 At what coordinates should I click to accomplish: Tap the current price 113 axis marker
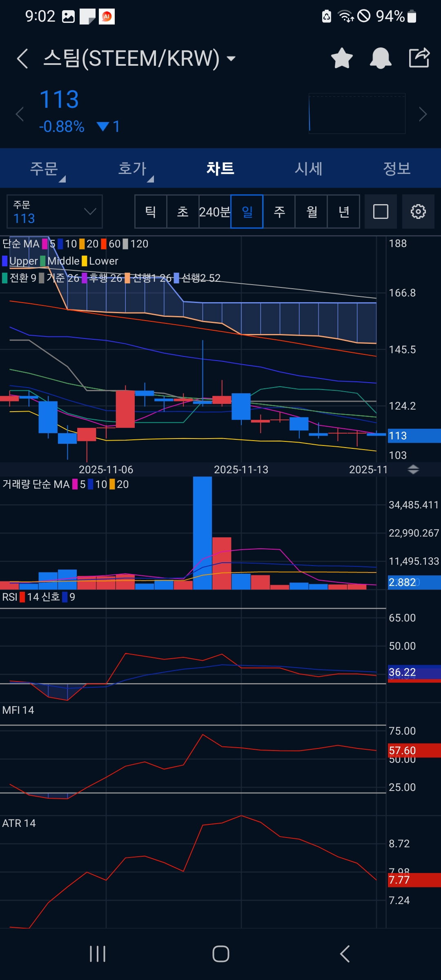(414, 436)
